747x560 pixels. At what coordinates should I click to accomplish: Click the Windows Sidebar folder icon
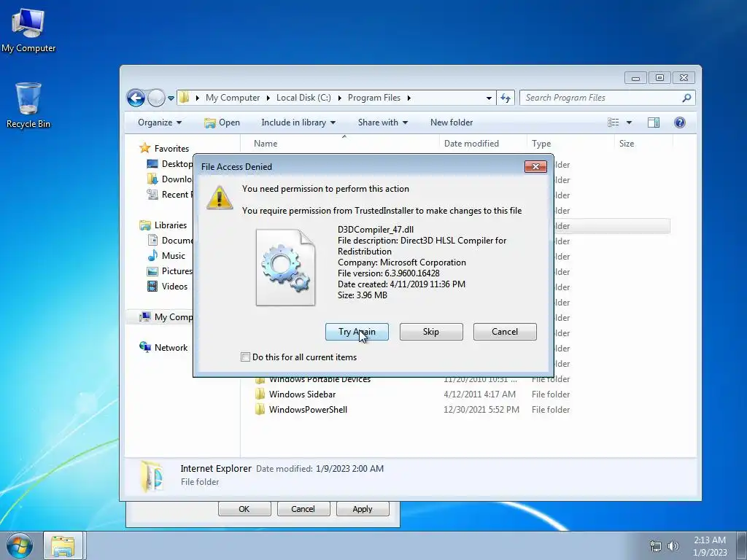click(x=260, y=394)
